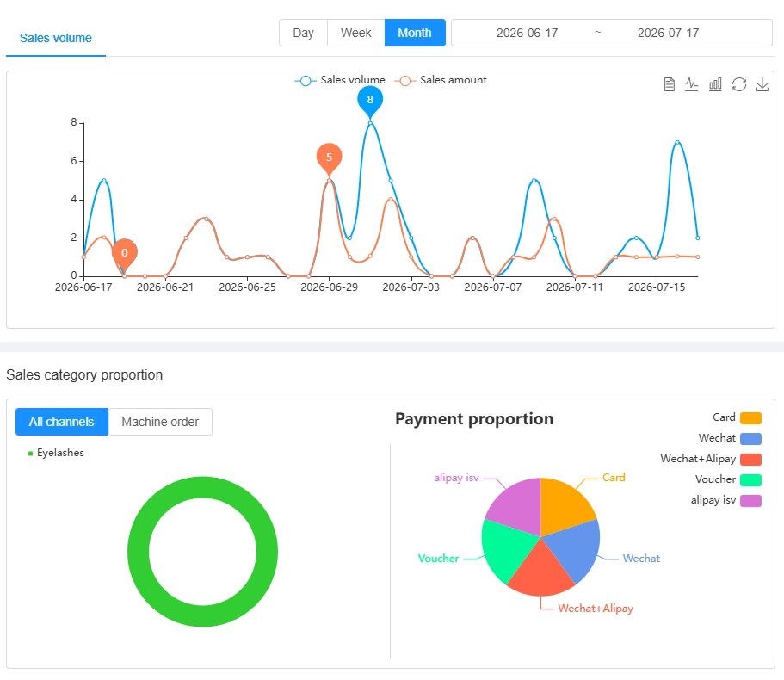Image resolution: width=784 pixels, height=680 pixels.
Task: Click the Voucher pie callout label
Action: tap(438, 559)
